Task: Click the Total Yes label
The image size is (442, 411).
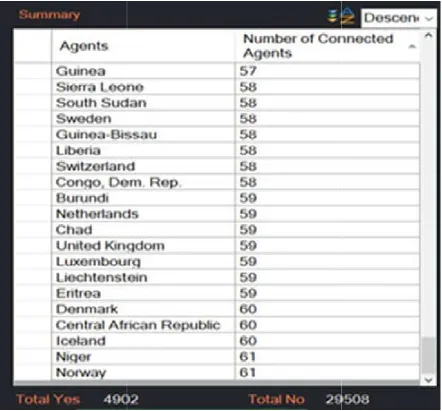Action: [x=48, y=399]
